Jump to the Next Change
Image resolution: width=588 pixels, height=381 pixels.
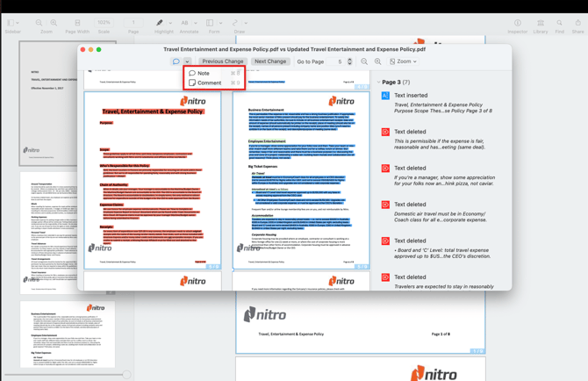[x=270, y=61]
